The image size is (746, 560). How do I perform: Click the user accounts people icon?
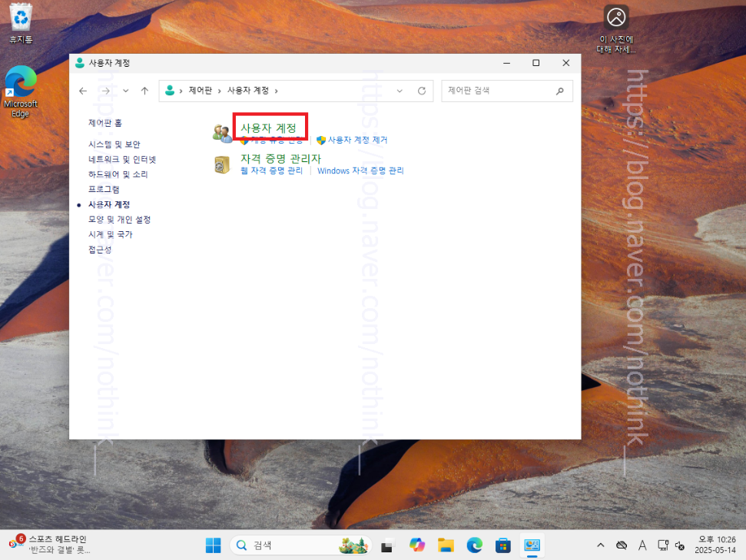click(x=222, y=133)
